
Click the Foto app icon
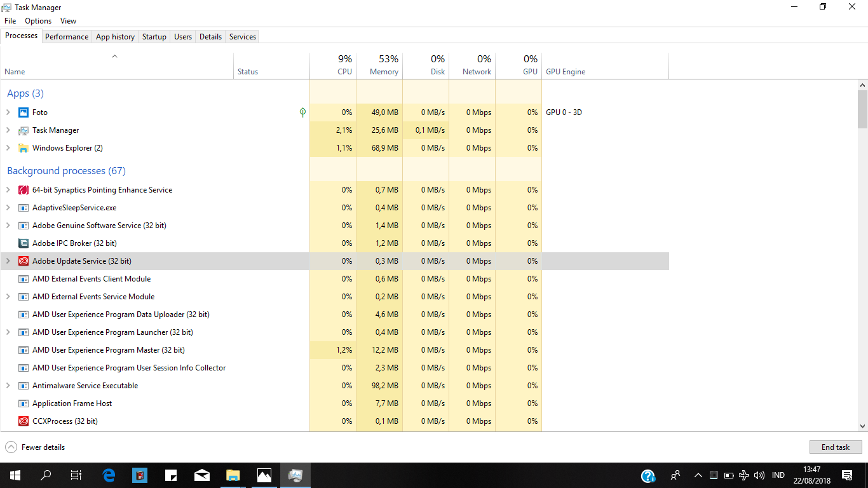coord(24,112)
